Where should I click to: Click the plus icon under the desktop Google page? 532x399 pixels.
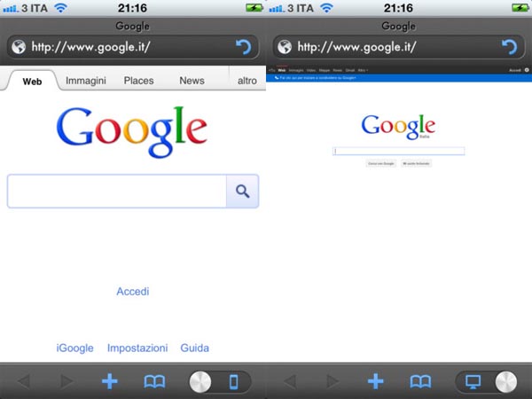tap(376, 381)
